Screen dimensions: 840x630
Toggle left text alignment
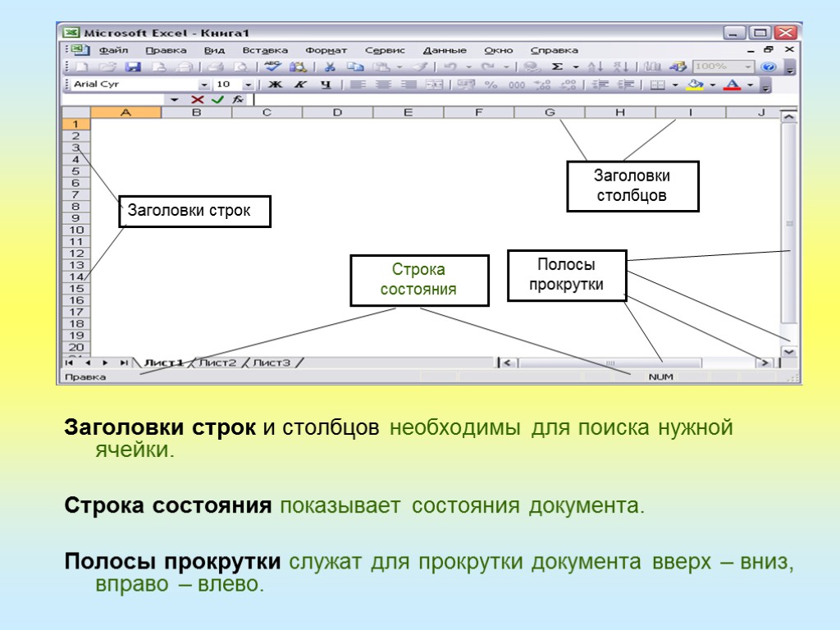click(358, 84)
